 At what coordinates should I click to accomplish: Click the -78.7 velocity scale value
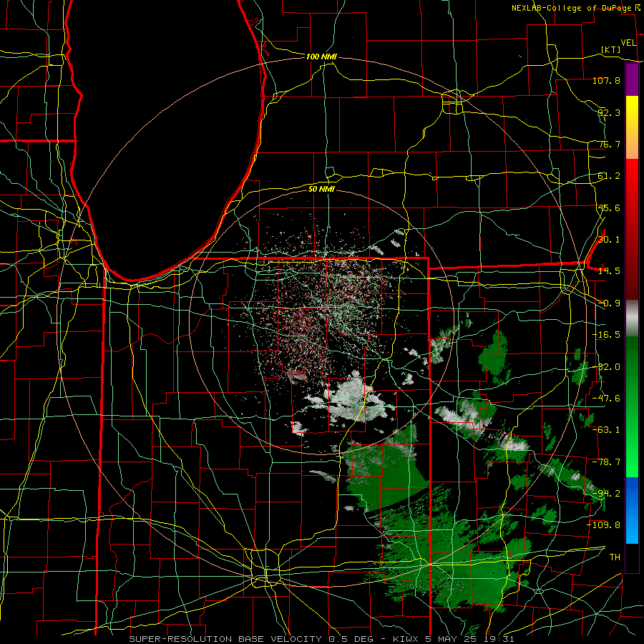point(606,462)
